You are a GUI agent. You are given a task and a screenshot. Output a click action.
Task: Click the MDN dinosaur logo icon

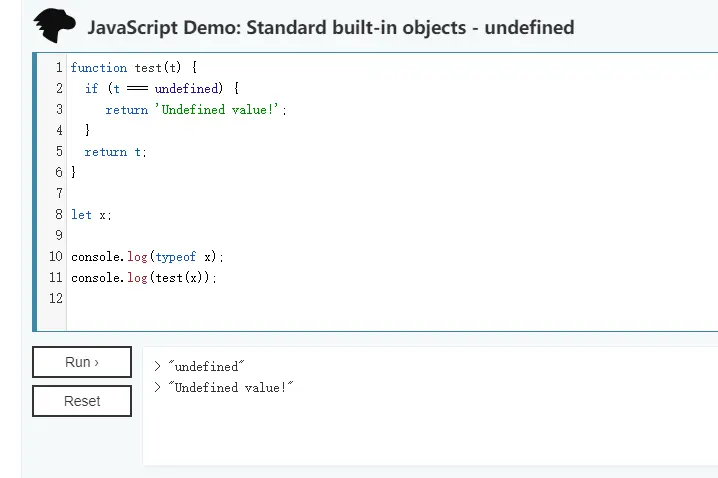(x=54, y=26)
